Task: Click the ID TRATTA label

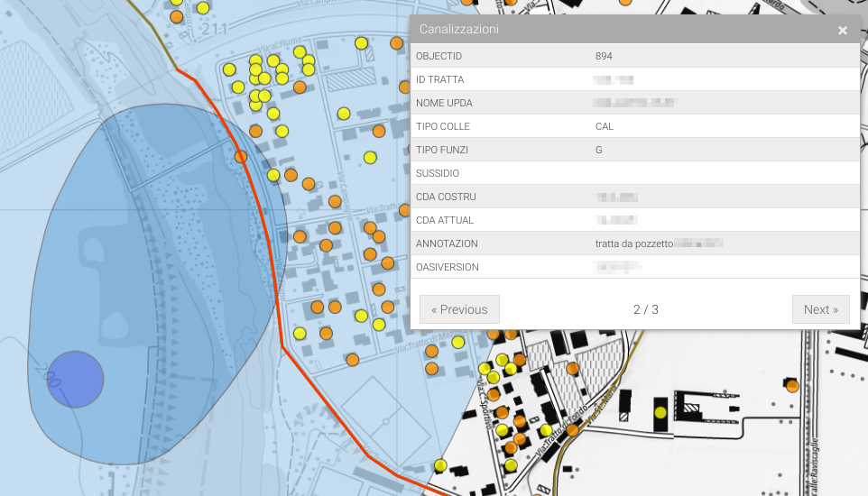Action: click(439, 79)
